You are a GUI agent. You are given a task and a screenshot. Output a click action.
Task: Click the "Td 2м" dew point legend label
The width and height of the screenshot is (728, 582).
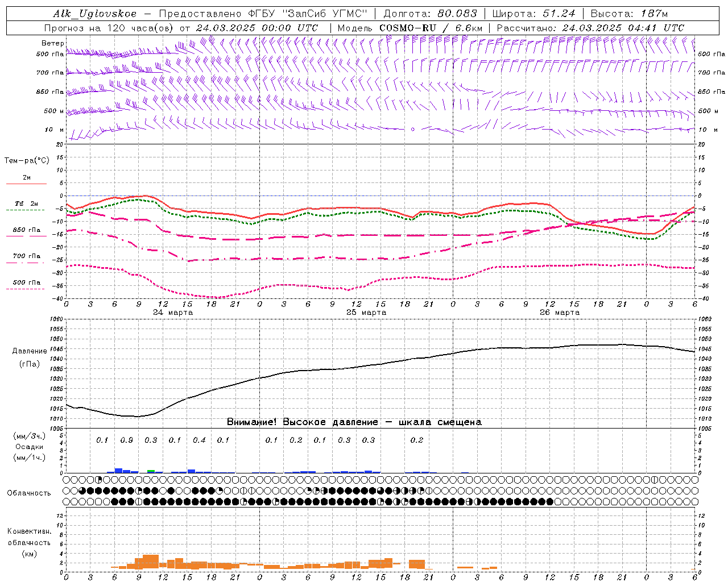point(26,203)
